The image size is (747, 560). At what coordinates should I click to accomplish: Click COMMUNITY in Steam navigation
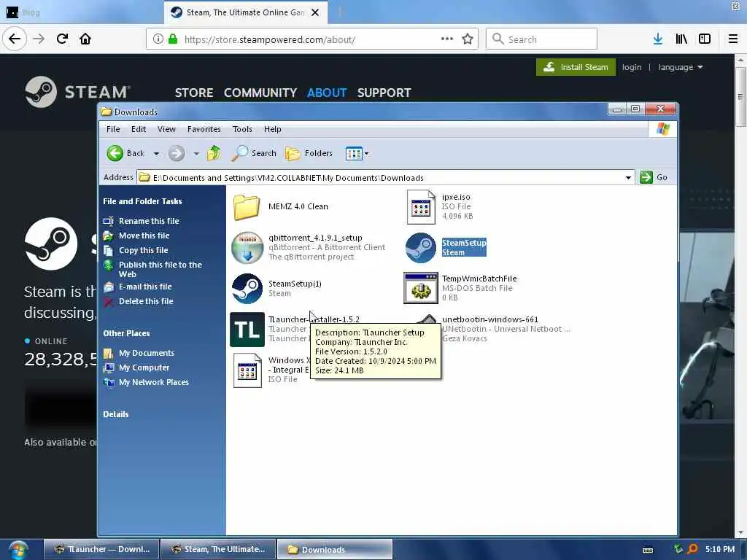pyautogui.click(x=260, y=93)
